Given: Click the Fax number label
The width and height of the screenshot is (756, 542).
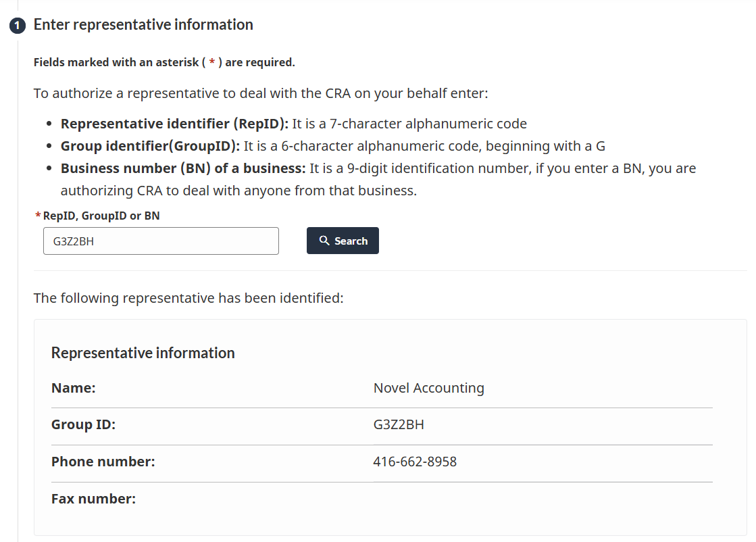Looking at the screenshot, I should click(x=93, y=499).
